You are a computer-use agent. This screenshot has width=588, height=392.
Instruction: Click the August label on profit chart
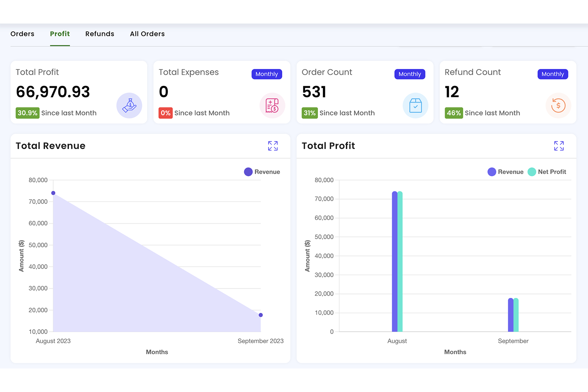(x=397, y=341)
